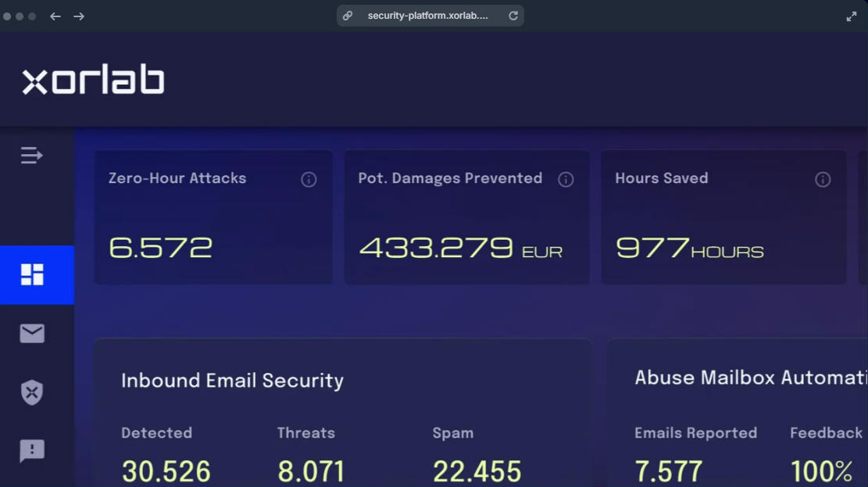This screenshot has width=868, height=487.
Task: Click the security-platform.xorlab address field
Action: [x=430, y=16]
